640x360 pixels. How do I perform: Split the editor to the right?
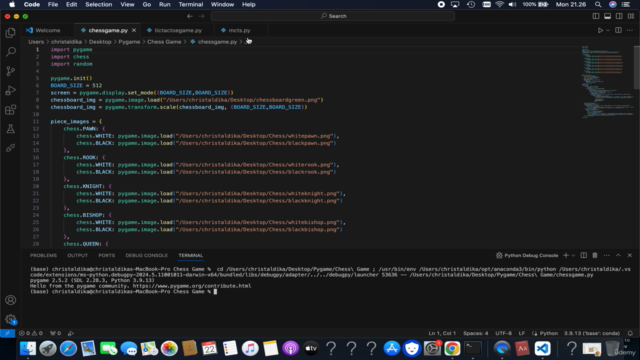618,30
